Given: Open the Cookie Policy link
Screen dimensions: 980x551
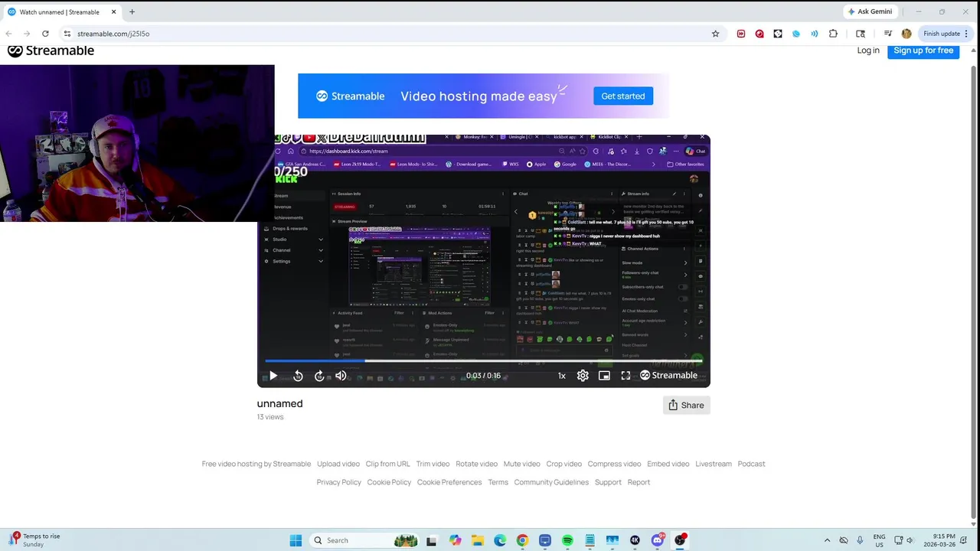Looking at the screenshot, I should (x=389, y=482).
